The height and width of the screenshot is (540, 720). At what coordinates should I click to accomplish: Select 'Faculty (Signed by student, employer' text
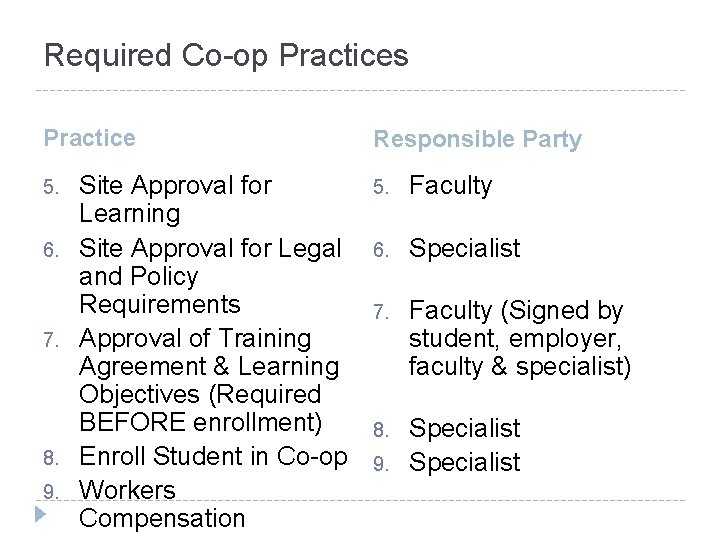pos(516,325)
